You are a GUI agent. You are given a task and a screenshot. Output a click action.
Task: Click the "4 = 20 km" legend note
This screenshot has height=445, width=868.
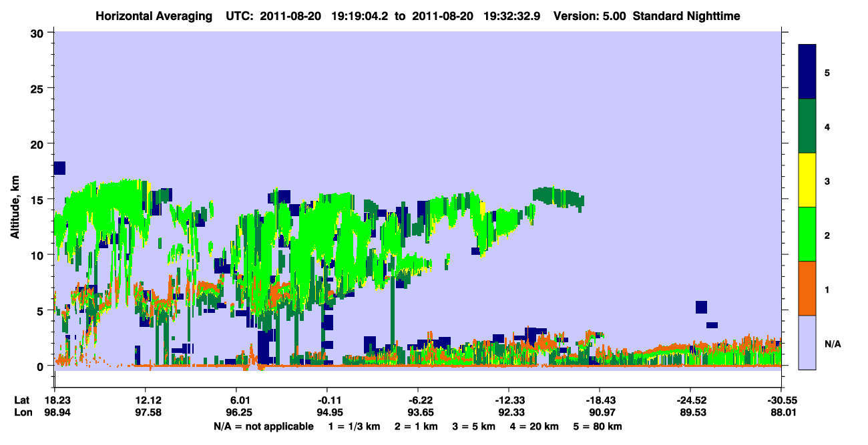click(535, 426)
